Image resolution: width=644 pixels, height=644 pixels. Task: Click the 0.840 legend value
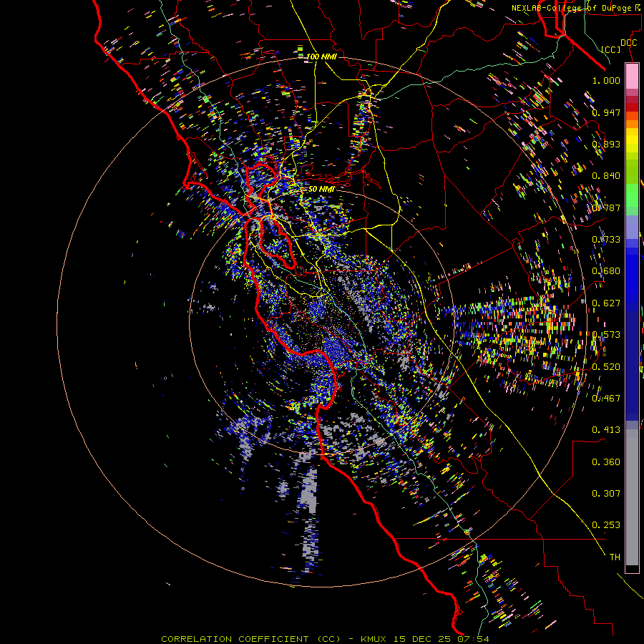pyautogui.click(x=606, y=176)
